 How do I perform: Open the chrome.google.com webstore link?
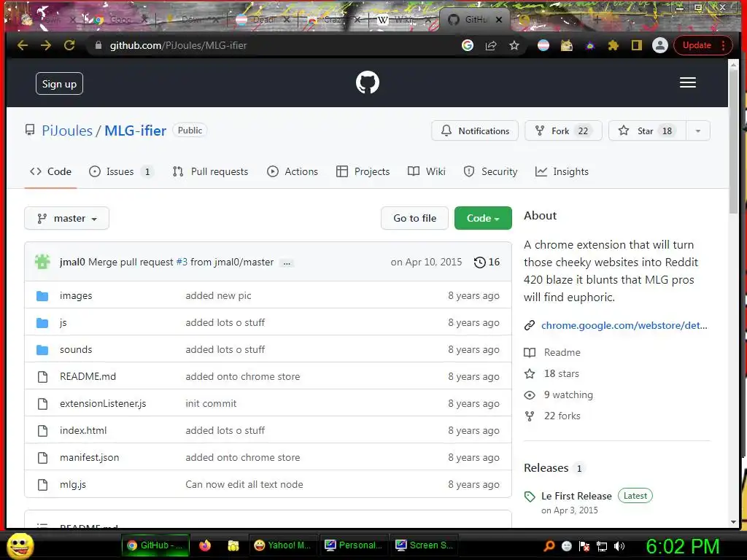pos(624,325)
